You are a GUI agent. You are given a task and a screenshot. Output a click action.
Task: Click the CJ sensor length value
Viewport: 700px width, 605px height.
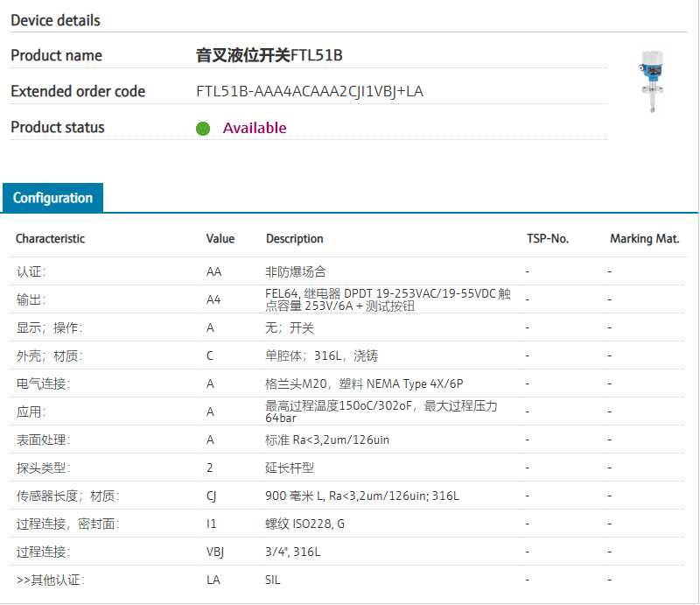pyautogui.click(x=212, y=496)
